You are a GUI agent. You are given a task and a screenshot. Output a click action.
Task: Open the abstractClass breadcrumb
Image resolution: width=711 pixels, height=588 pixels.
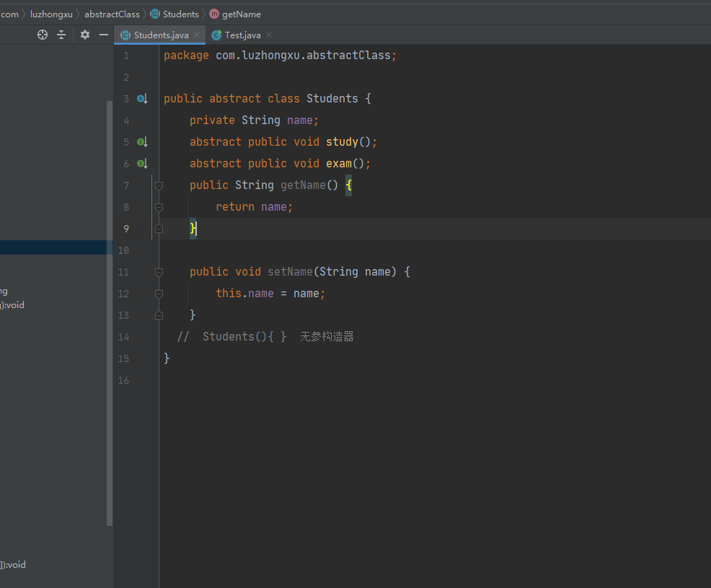coord(112,14)
